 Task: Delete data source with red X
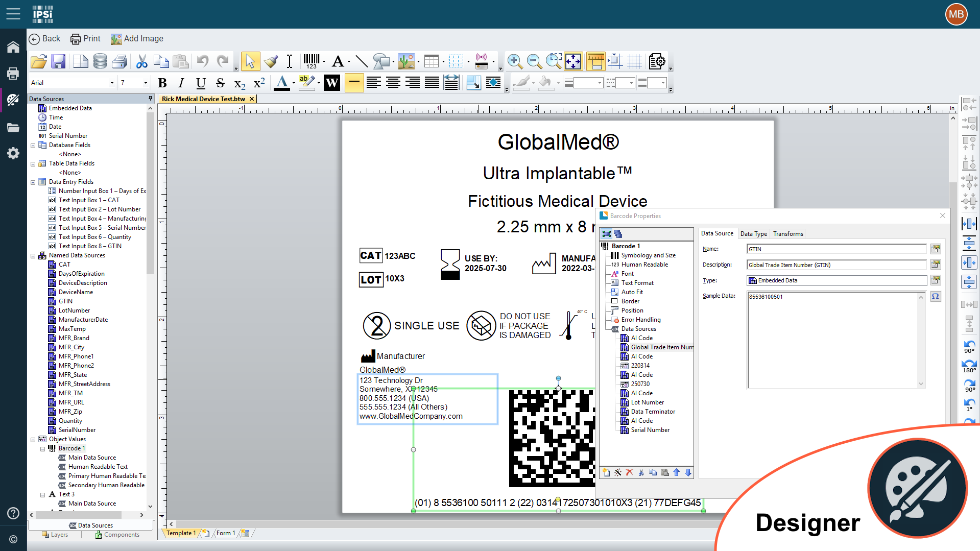(x=629, y=473)
